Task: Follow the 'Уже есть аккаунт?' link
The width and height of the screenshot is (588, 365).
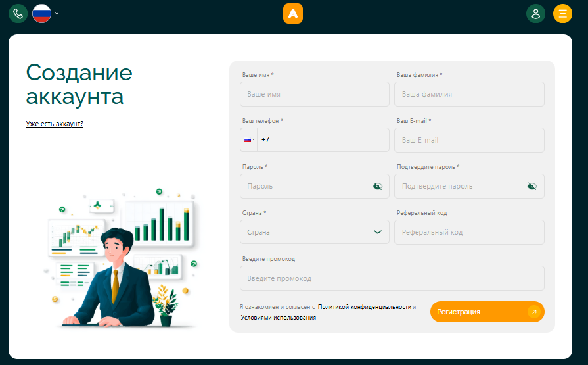Action: 55,124
